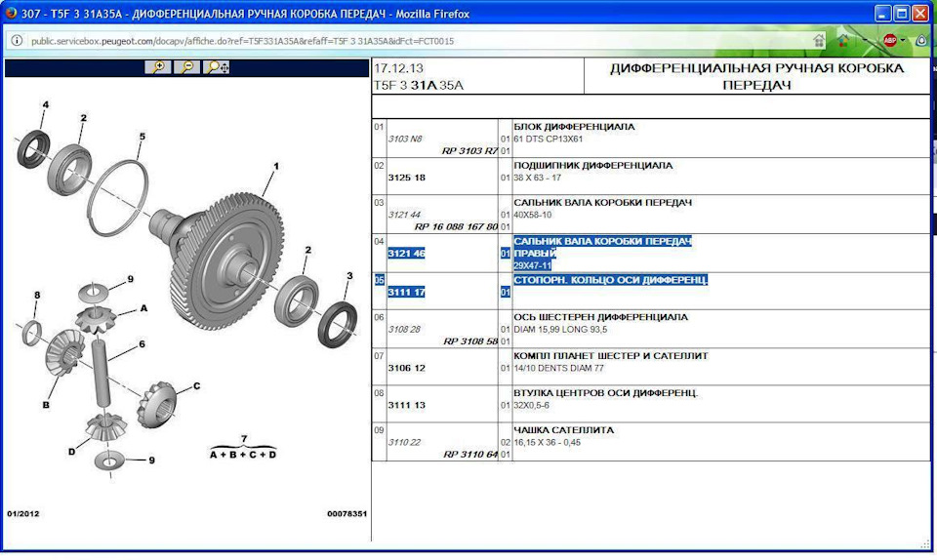Click dimension text 32X0,5-6
Screen dimensions: 937x560
pos(531,405)
